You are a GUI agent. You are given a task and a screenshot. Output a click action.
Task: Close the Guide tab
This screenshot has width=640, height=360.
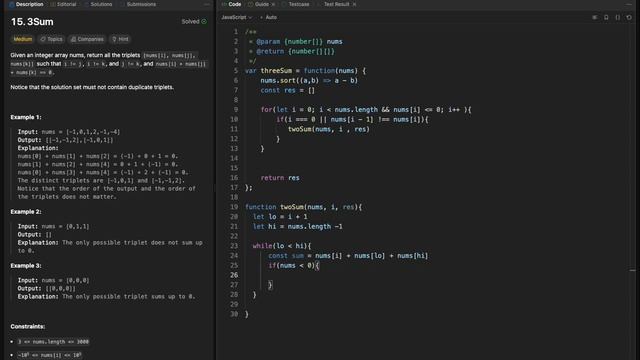273,4
